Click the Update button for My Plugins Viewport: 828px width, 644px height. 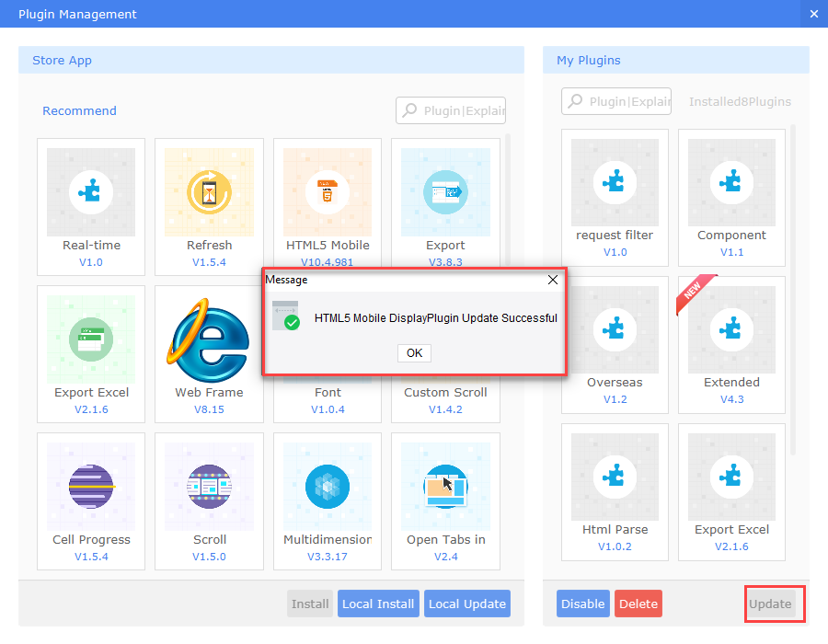[774, 604]
